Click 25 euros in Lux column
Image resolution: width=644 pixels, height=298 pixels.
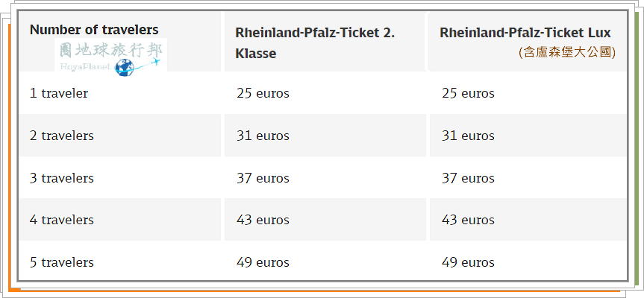tap(468, 93)
